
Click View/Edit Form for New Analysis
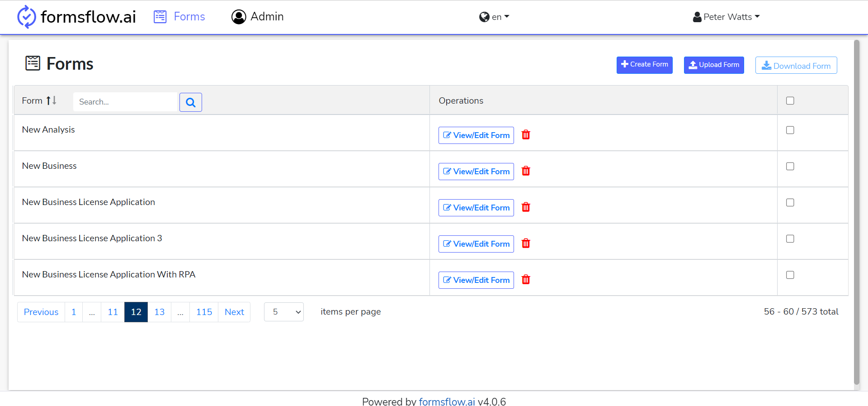coord(476,135)
